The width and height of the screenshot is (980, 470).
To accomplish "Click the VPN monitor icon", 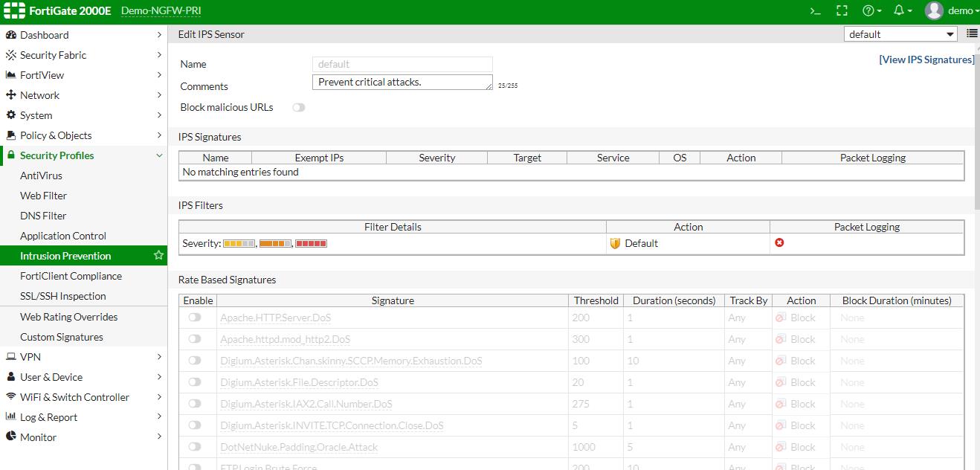I will 11,357.
